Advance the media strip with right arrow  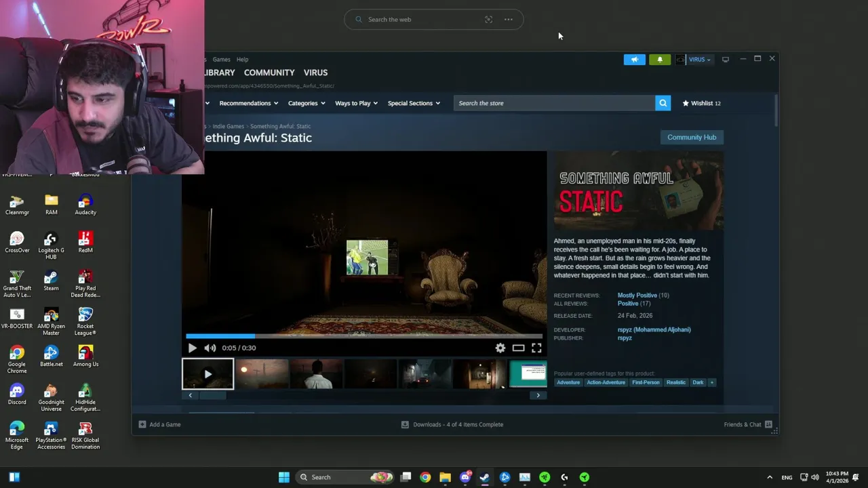(538, 395)
